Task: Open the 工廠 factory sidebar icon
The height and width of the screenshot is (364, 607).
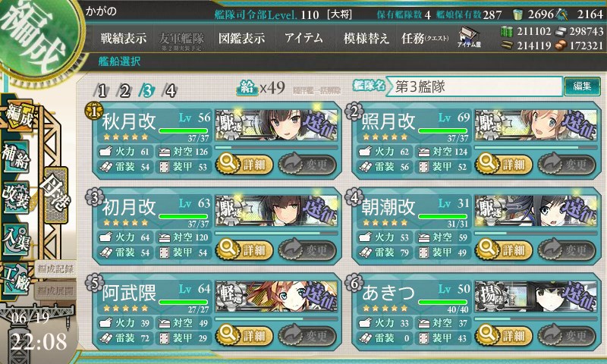Action: coord(15,278)
